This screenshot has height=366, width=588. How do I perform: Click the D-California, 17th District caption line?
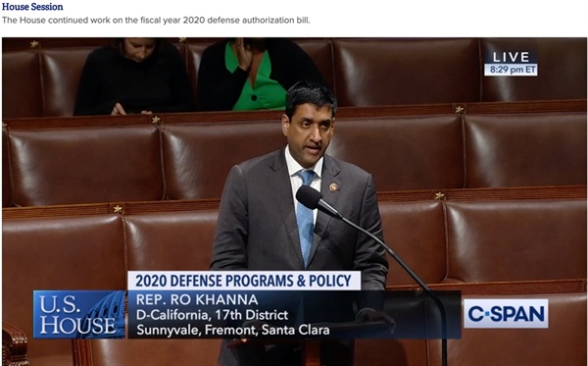tap(213, 315)
